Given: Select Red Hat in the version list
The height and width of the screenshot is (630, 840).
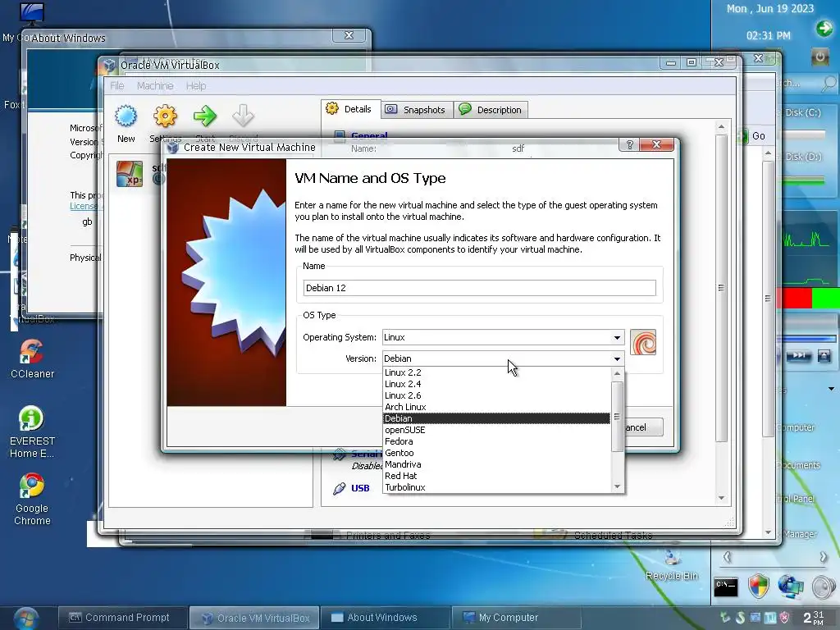Looking at the screenshot, I should coord(496,476).
